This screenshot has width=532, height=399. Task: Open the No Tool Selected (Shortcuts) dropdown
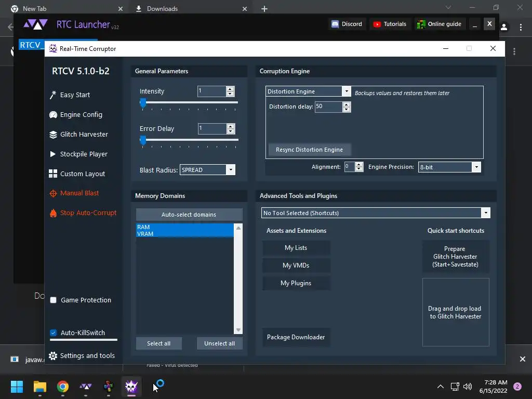point(376,212)
